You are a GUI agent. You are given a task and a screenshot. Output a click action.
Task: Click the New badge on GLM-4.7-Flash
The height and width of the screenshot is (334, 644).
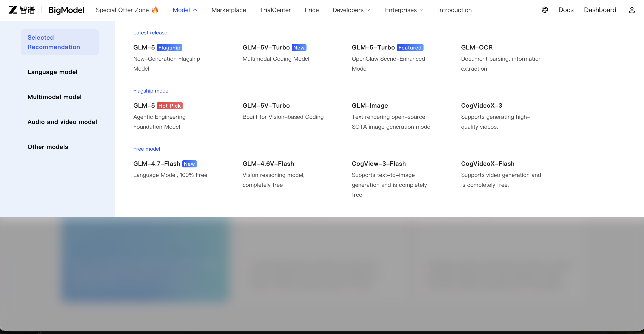pyautogui.click(x=189, y=164)
